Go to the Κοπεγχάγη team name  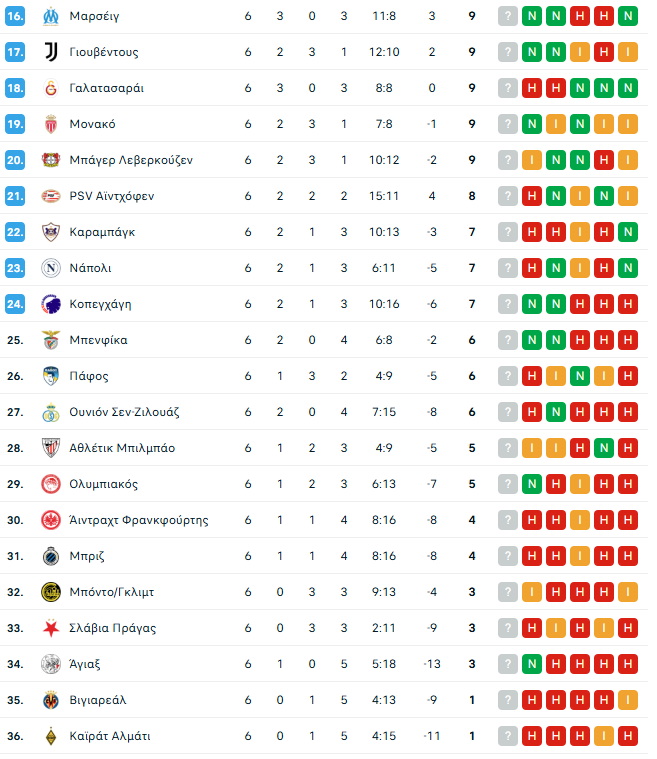point(100,304)
